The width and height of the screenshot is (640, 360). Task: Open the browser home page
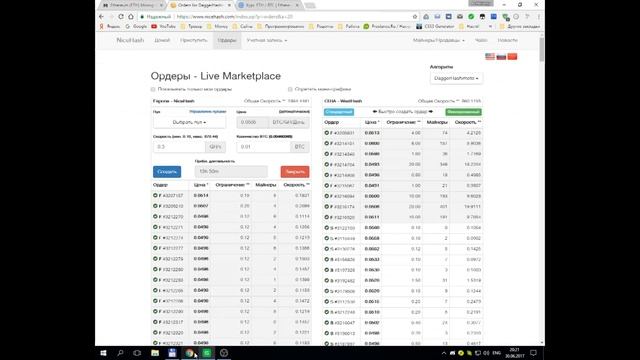pos(131,17)
